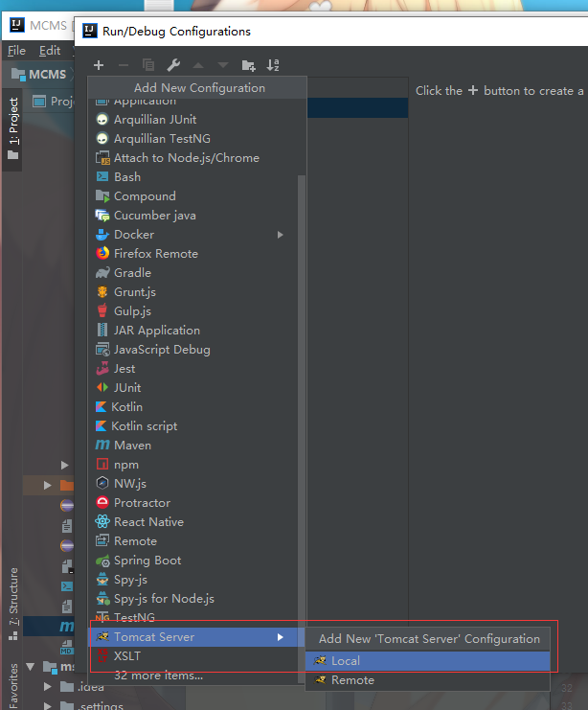The width and height of the screenshot is (588, 710).
Task: Toggle the 1: Project tool window tab
Action: 13,129
